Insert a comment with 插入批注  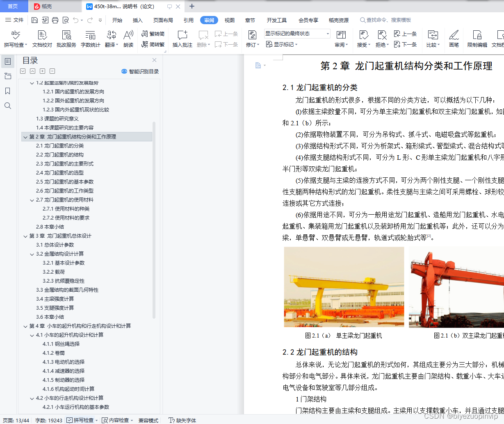pos(182,39)
